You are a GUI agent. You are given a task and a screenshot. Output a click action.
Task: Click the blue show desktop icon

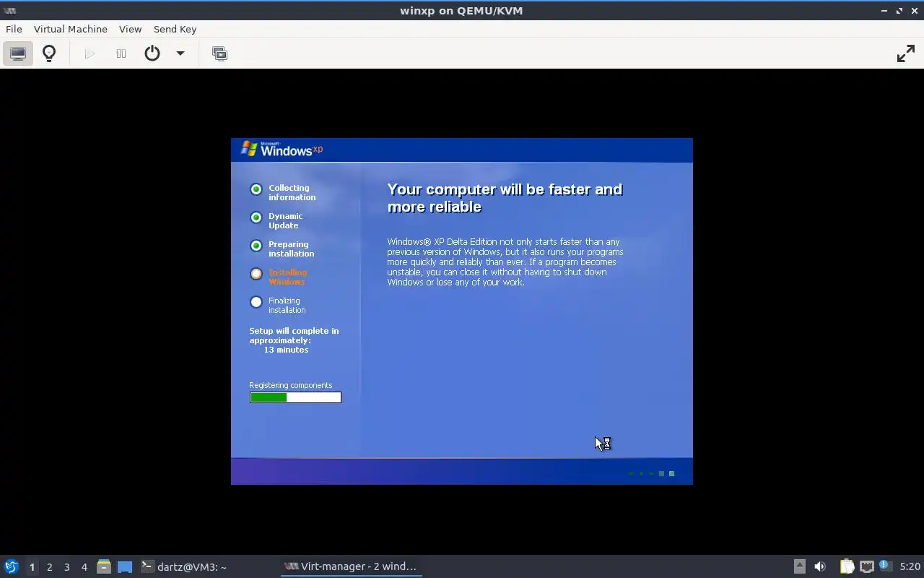coord(125,567)
